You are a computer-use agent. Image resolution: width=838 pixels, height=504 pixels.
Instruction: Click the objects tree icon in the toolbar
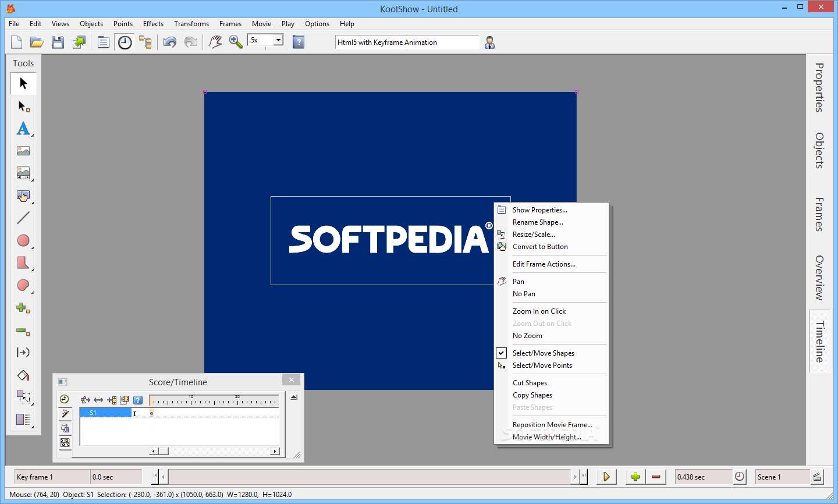[145, 42]
